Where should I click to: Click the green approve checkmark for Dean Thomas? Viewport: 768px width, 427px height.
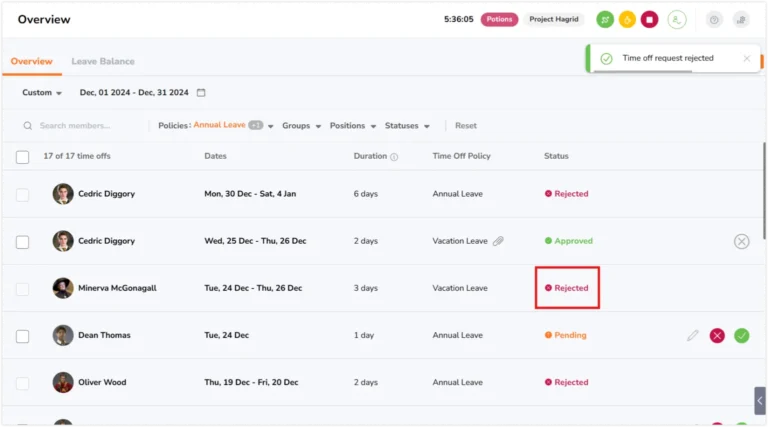(741, 335)
